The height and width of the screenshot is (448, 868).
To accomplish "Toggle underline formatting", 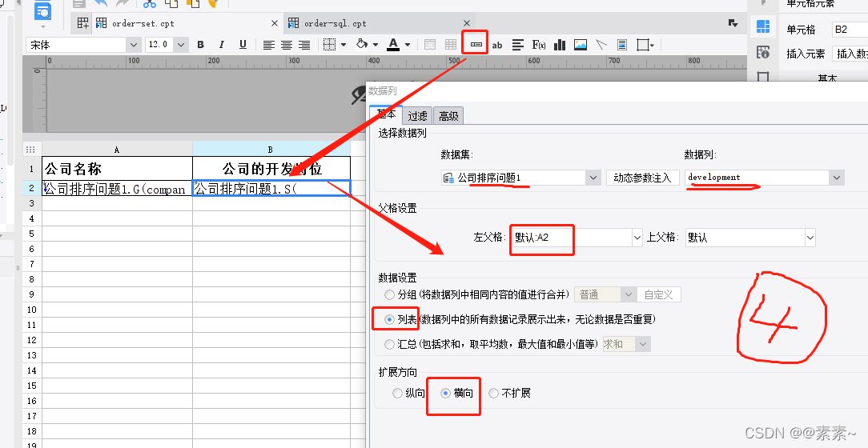I will (243, 45).
